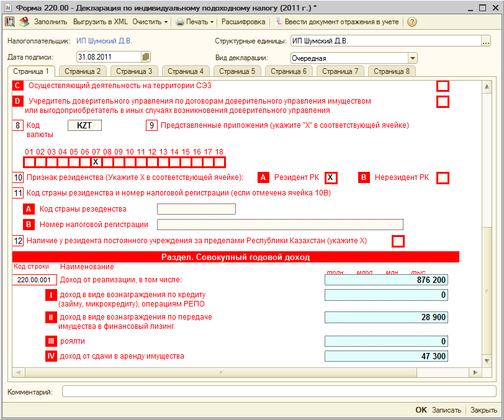Click the first form icon in the toolbar
Image resolution: width=504 pixels, height=420 pixels.
click(x=9, y=22)
